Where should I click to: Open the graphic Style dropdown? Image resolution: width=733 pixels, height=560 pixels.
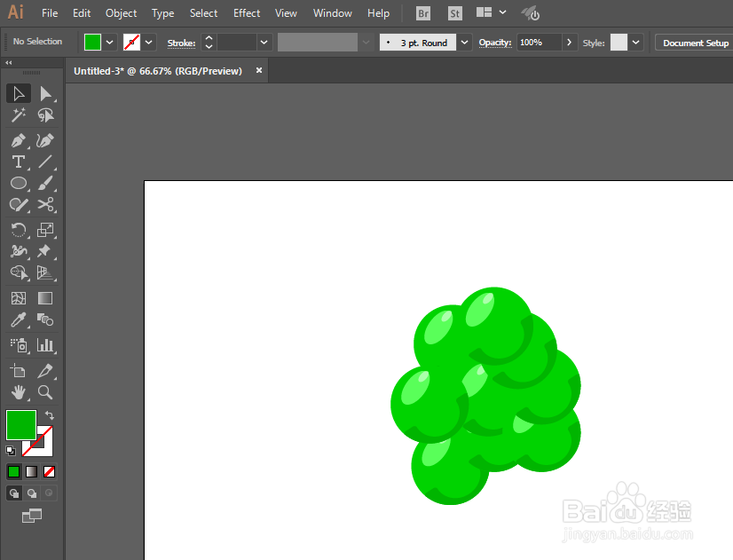point(635,43)
